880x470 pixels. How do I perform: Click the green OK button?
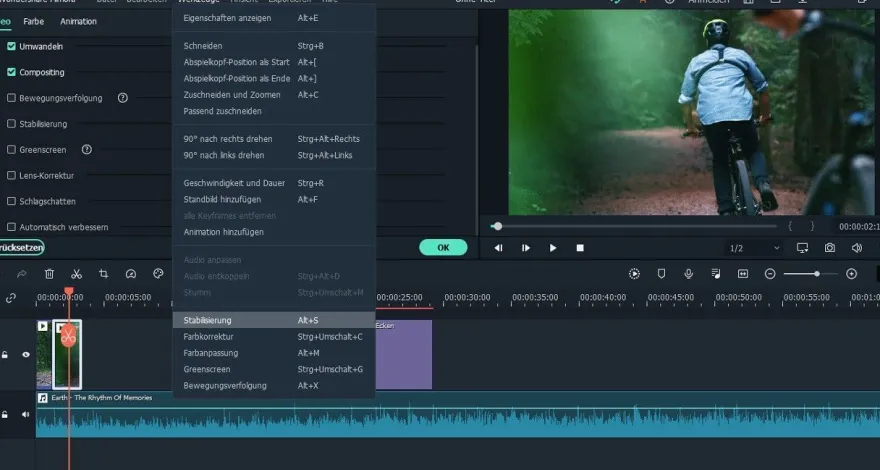pos(443,248)
